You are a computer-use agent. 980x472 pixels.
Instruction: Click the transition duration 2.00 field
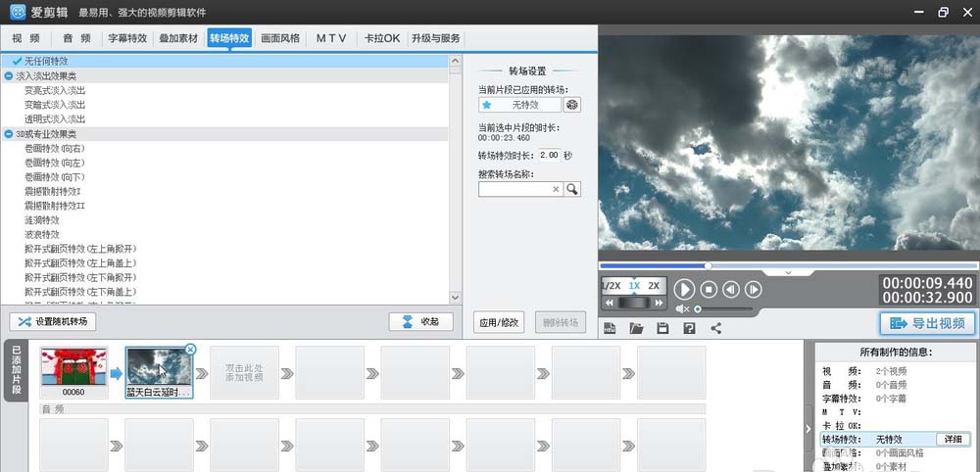pyautogui.click(x=549, y=155)
